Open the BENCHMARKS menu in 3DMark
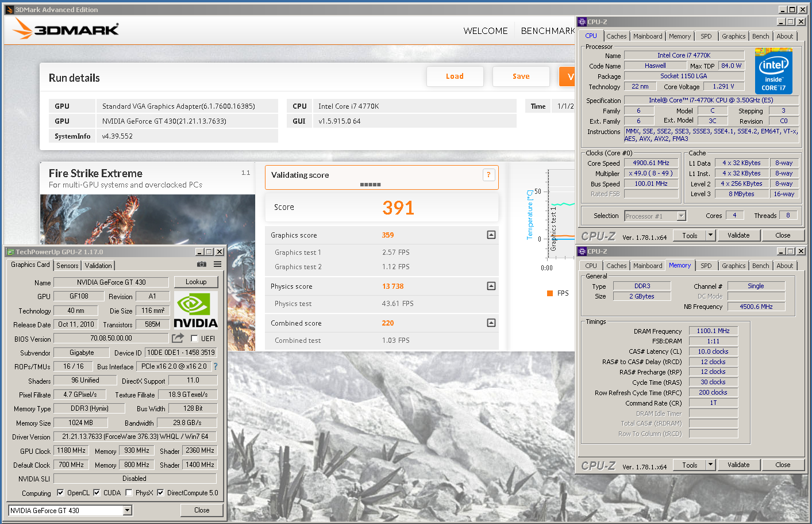This screenshot has height=524, width=812. [548, 31]
